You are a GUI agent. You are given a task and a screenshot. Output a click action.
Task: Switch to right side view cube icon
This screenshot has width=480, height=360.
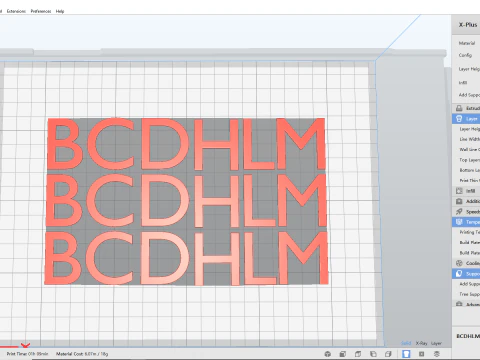pyautogui.click(x=388, y=354)
